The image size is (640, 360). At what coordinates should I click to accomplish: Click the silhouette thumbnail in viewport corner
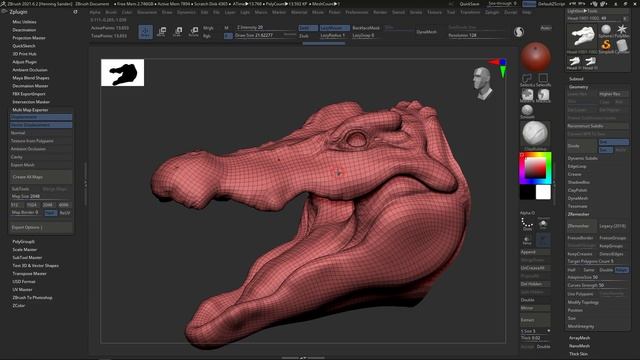tap(122, 73)
